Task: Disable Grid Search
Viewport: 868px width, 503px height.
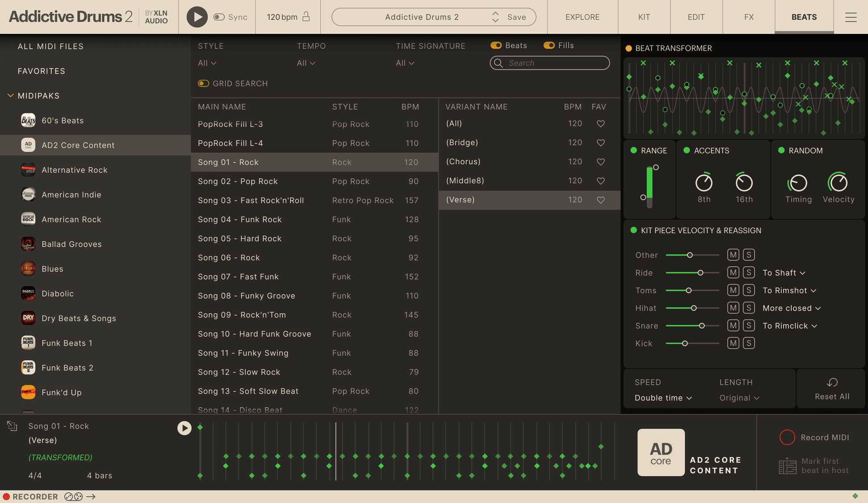Action: 203,83
